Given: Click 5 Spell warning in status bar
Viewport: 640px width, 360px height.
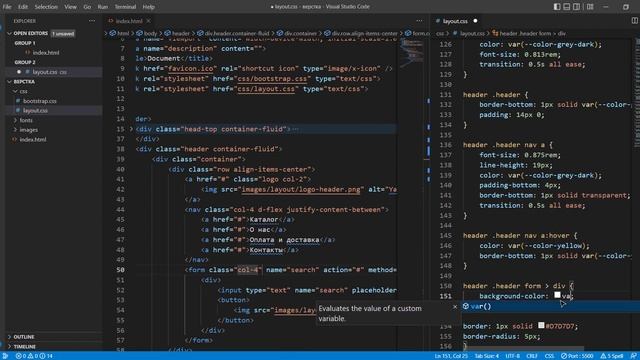Looking at the screenshot, I should point(613,356).
